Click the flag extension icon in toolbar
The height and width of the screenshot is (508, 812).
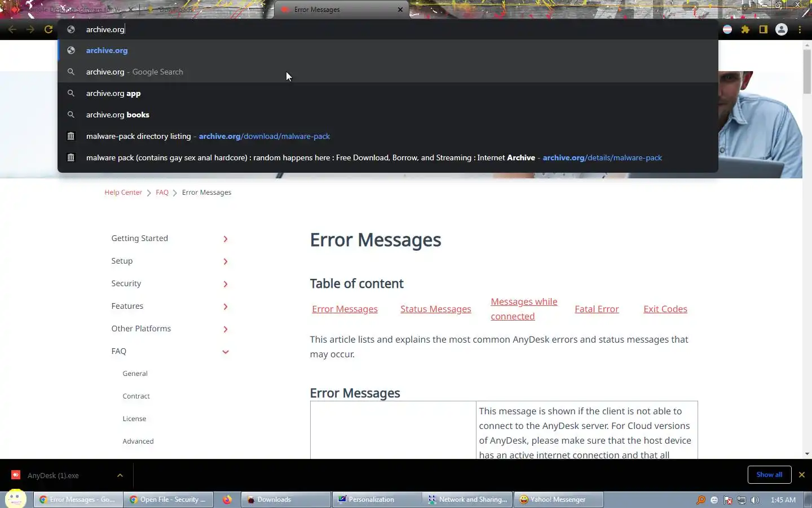727,29
